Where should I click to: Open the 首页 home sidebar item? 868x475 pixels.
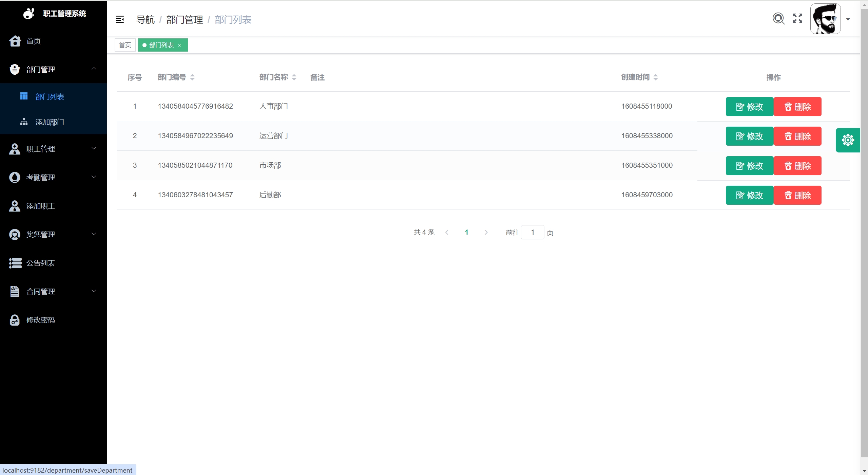[x=33, y=41]
